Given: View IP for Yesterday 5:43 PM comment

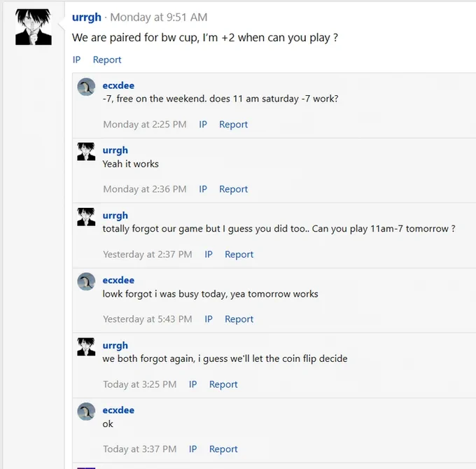Looking at the screenshot, I should (x=209, y=318).
